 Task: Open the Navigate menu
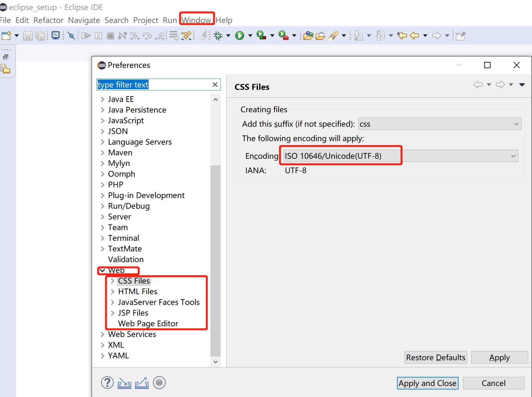point(84,20)
